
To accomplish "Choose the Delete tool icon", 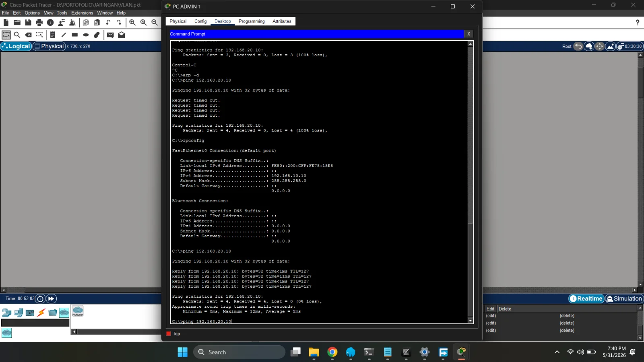I will click(x=28, y=35).
